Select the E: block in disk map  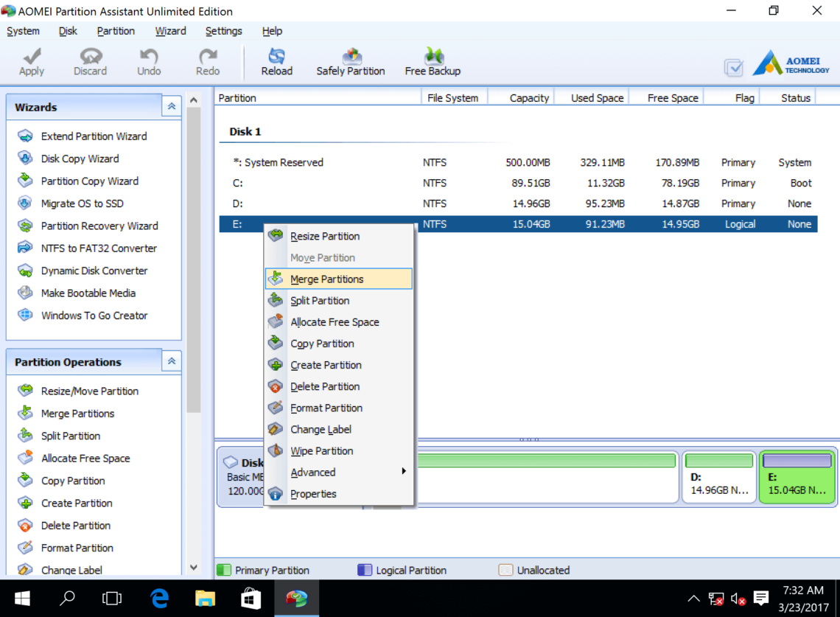[x=797, y=476]
